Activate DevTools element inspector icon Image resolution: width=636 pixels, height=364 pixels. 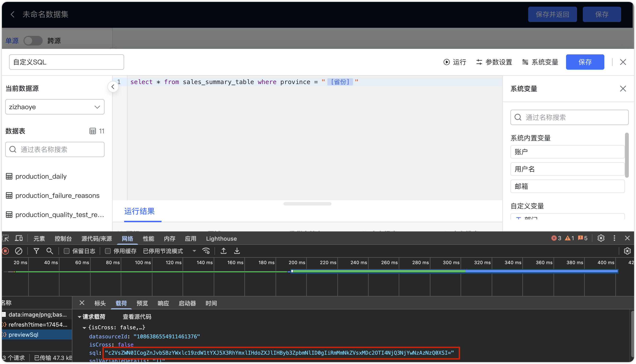pos(6,238)
